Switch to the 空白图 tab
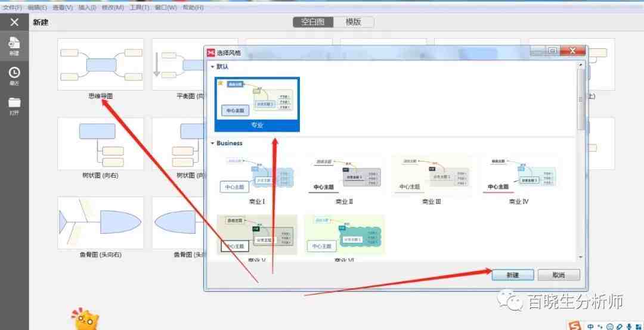 click(x=313, y=22)
